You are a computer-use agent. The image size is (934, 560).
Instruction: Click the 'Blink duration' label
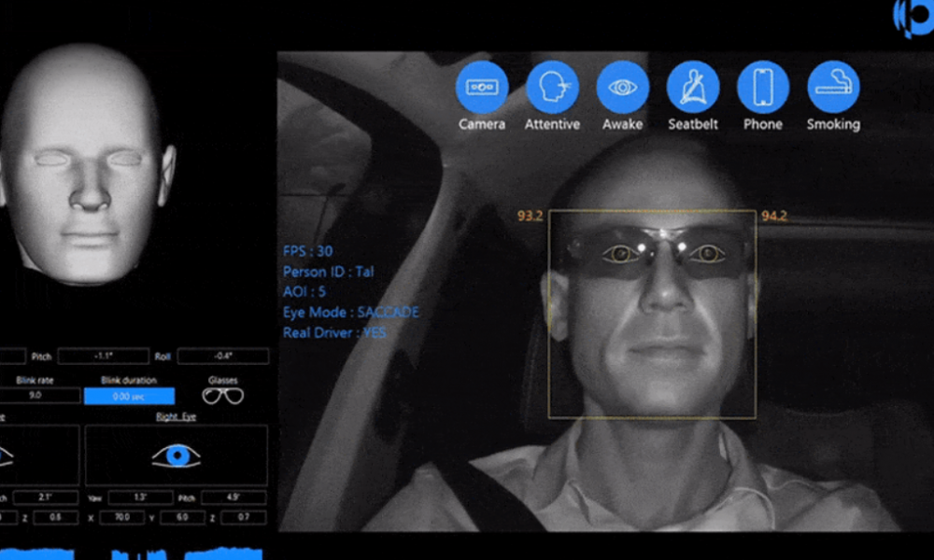tap(129, 380)
